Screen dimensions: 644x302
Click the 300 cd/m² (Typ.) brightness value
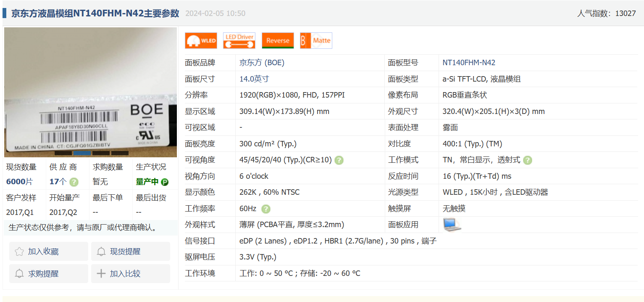pyautogui.click(x=268, y=144)
